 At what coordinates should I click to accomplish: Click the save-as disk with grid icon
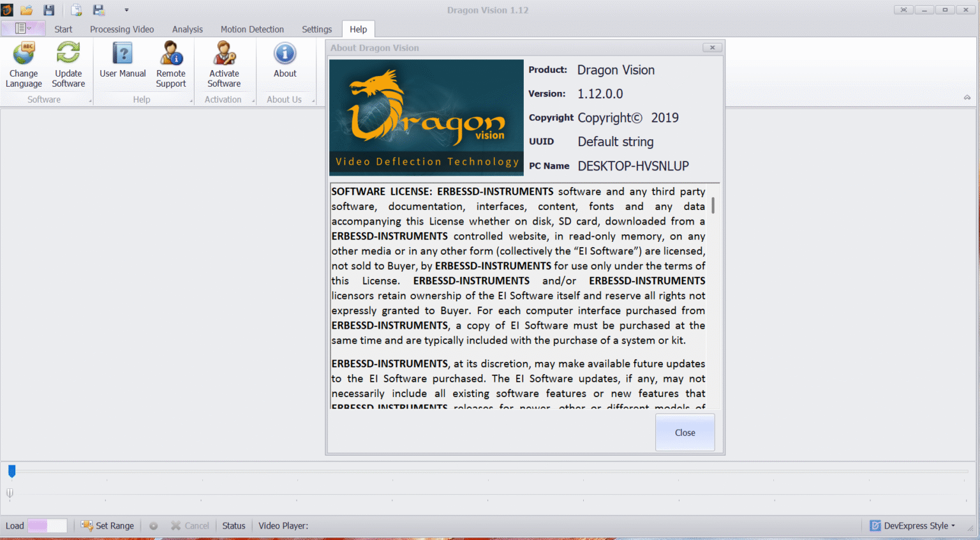(99, 10)
